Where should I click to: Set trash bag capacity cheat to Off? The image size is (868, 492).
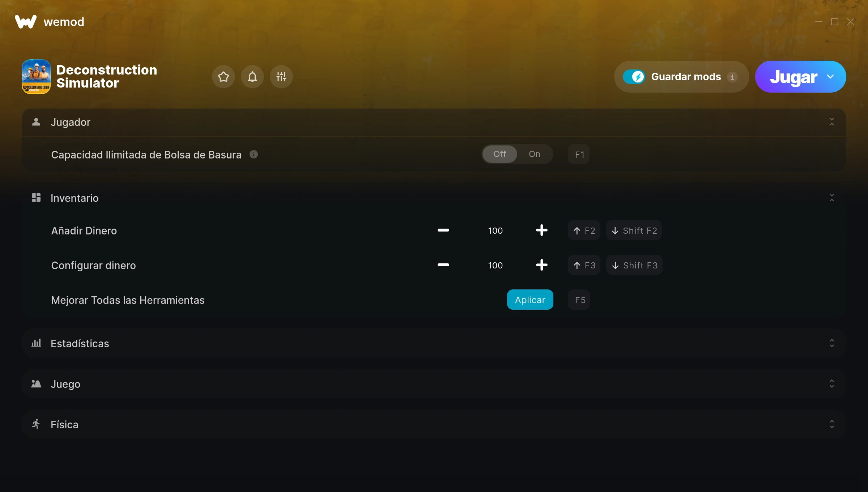pos(500,154)
